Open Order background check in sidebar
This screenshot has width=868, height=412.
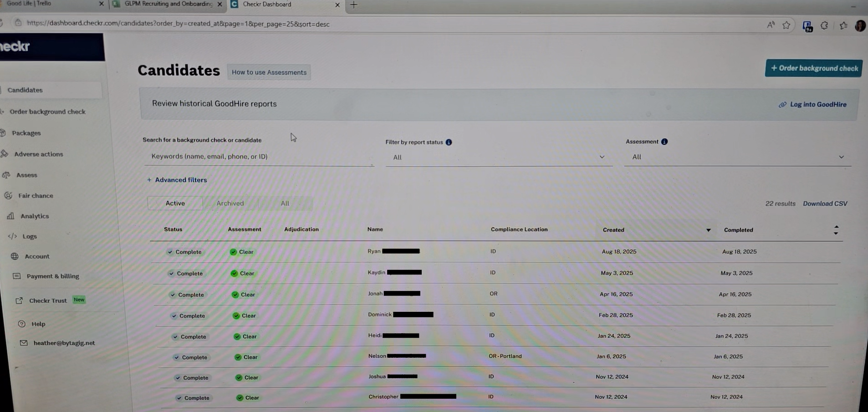click(x=47, y=112)
